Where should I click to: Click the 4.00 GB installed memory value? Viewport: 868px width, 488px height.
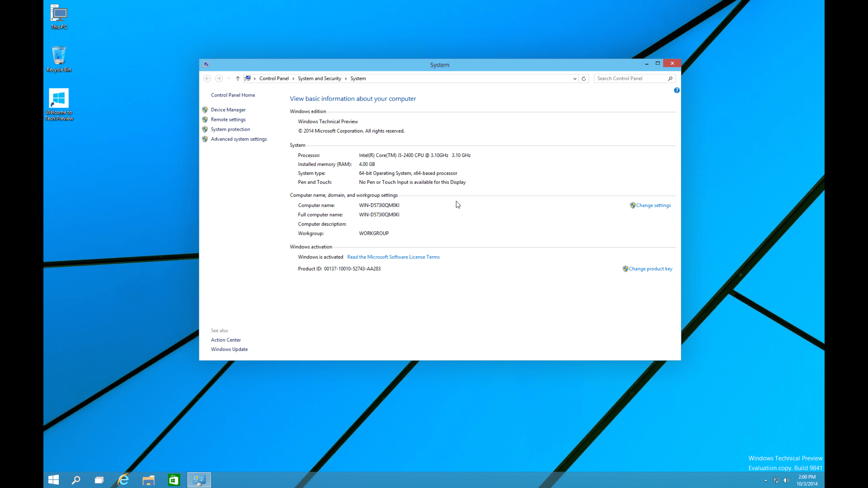tap(367, 164)
